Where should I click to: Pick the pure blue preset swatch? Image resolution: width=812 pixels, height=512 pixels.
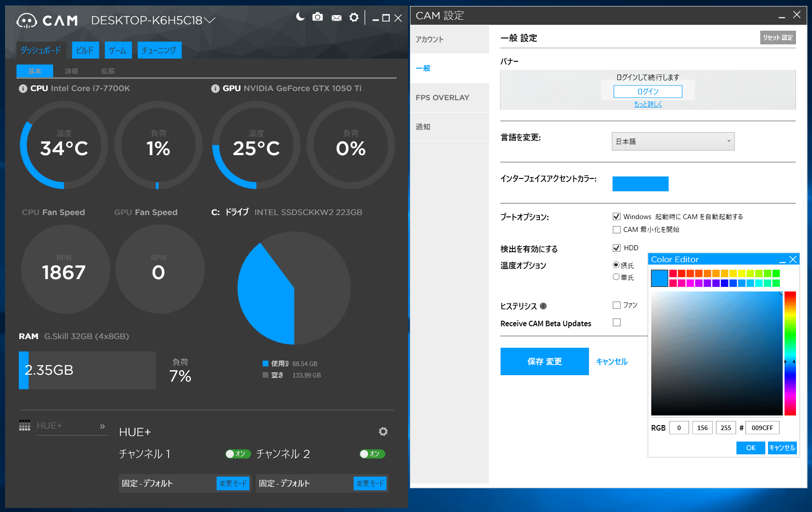pyautogui.click(x=725, y=283)
